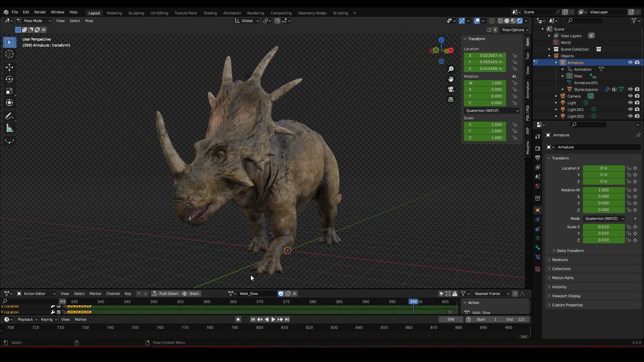The image size is (644, 362).
Task: Open the Object properties tab icon
Action: click(538, 210)
